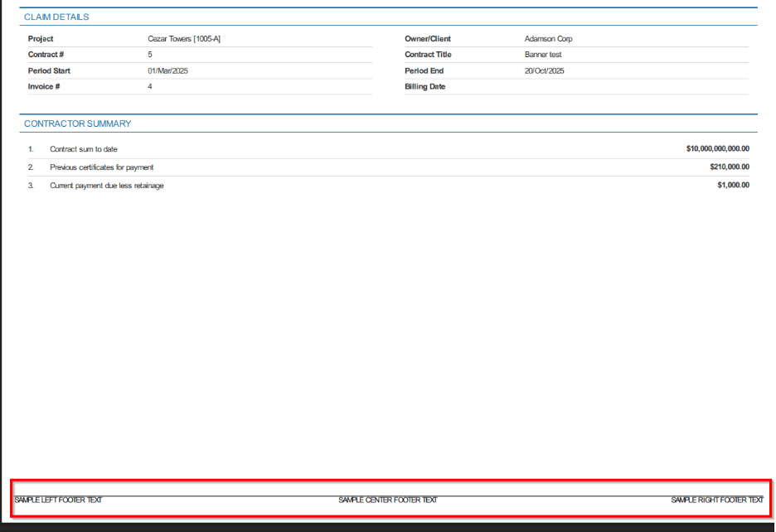
Task: Select the project name Cezar Towers [1005-A]
Action: (x=184, y=39)
